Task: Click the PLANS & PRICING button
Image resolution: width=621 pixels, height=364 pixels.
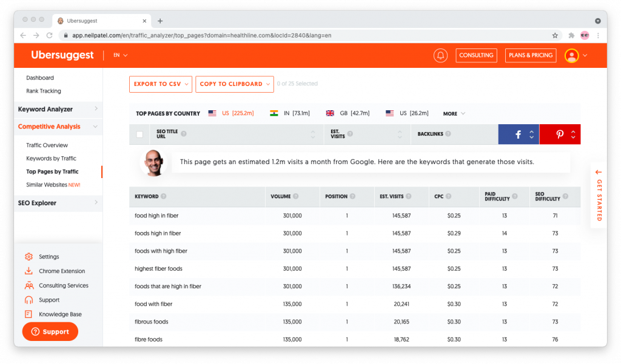Action: coord(531,55)
